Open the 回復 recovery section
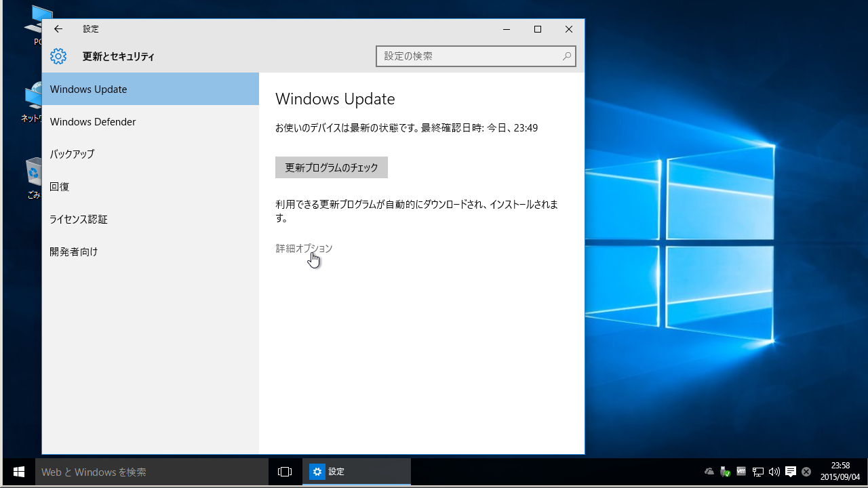This screenshot has height=488, width=868. pos(151,186)
